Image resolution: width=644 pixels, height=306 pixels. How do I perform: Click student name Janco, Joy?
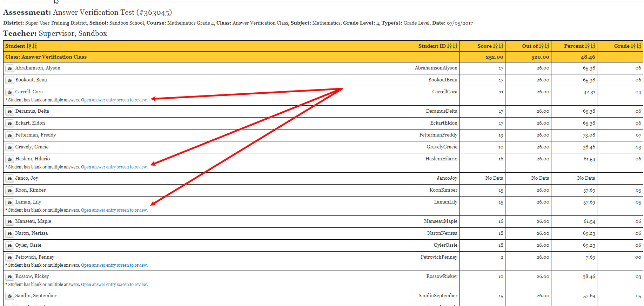click(x=27, y=178)
